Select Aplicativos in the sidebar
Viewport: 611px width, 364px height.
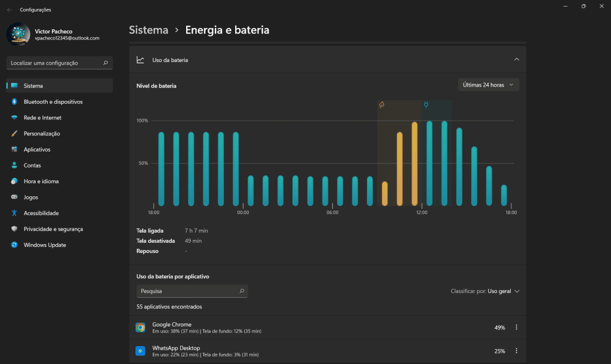(x=37, y=149)
